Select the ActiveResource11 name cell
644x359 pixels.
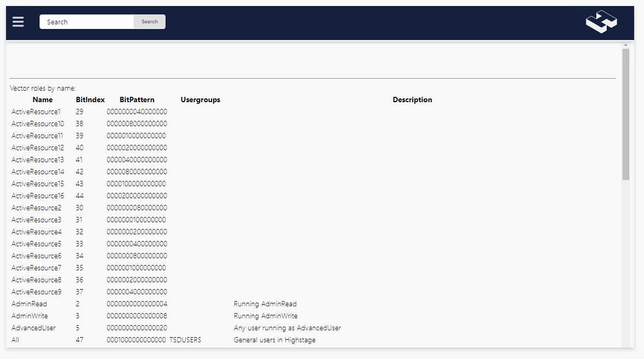[37, 136]
